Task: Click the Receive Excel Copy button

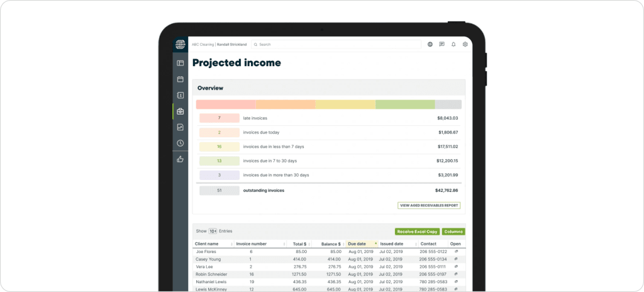Action: [x=417, y=232]
